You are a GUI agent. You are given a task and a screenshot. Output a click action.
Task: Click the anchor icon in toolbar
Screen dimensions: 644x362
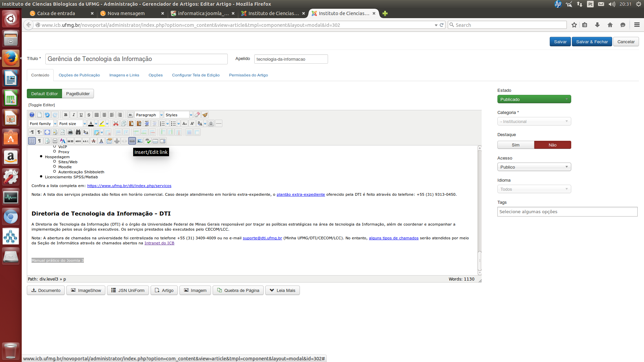[x=117, y=141]
